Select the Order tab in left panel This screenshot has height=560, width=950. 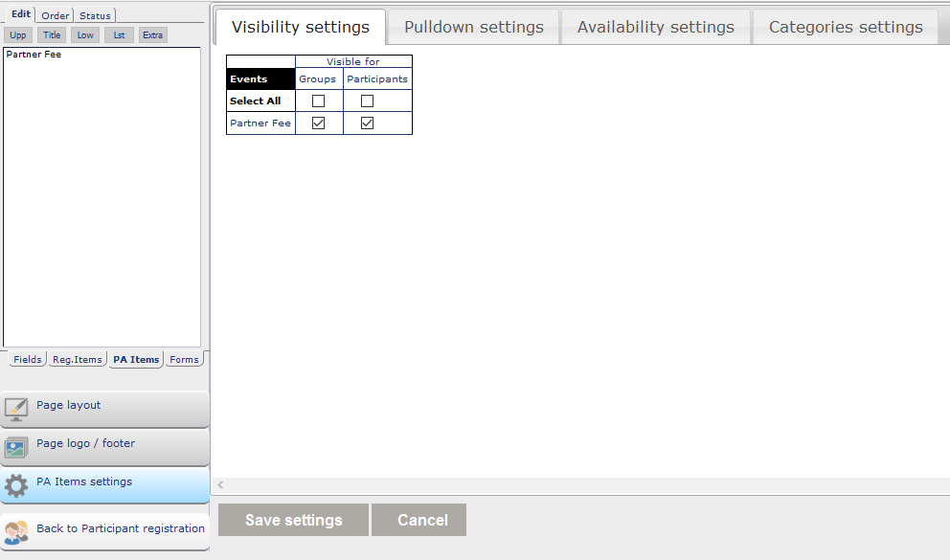pyautogui.click(x=55, y=15)
